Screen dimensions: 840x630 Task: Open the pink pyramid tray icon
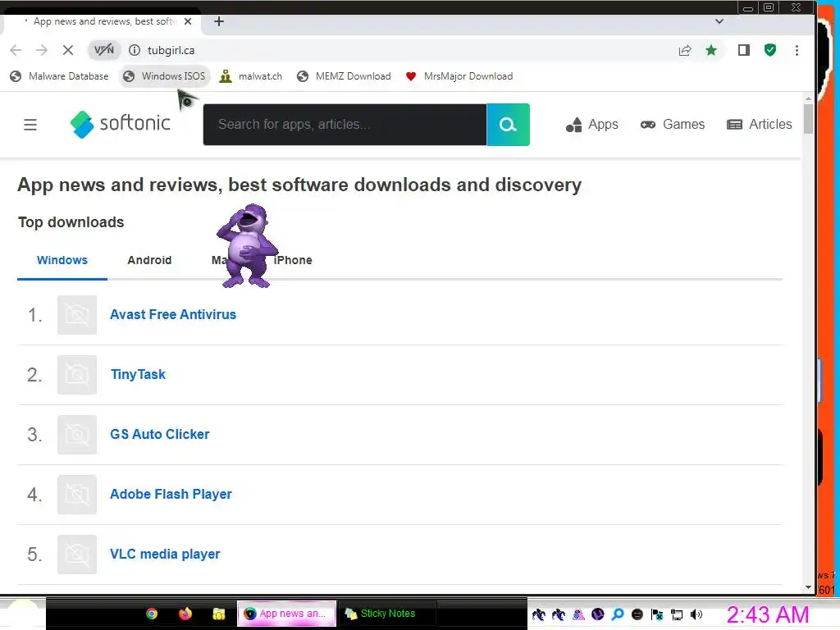tap(578, 614)
